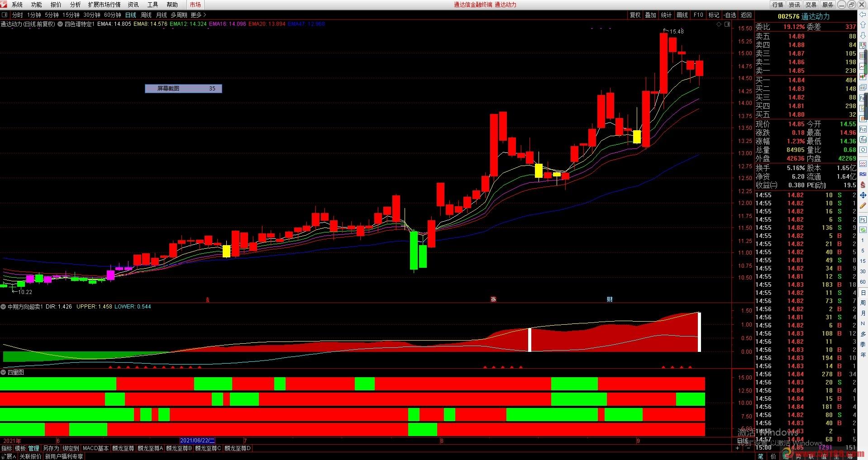
Task: Expand the 扩展 arrow at bottom left
Action: click(9, 456)
